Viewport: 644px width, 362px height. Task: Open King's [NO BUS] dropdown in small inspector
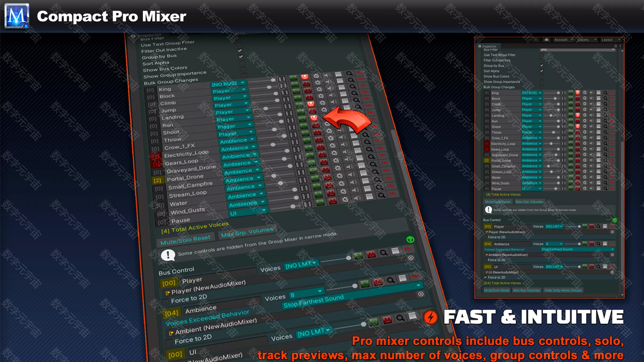tap(532, 93)
